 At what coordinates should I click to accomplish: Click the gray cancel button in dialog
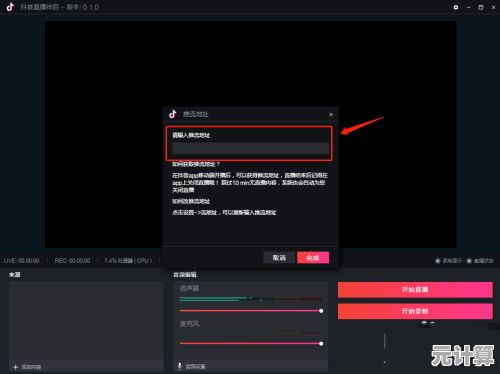pos(279,257)
